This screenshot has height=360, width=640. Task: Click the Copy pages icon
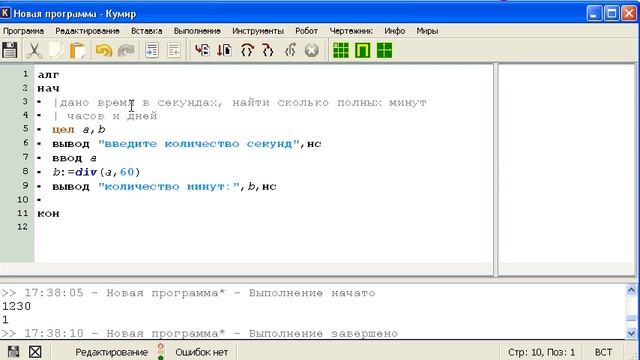[56, 51]
